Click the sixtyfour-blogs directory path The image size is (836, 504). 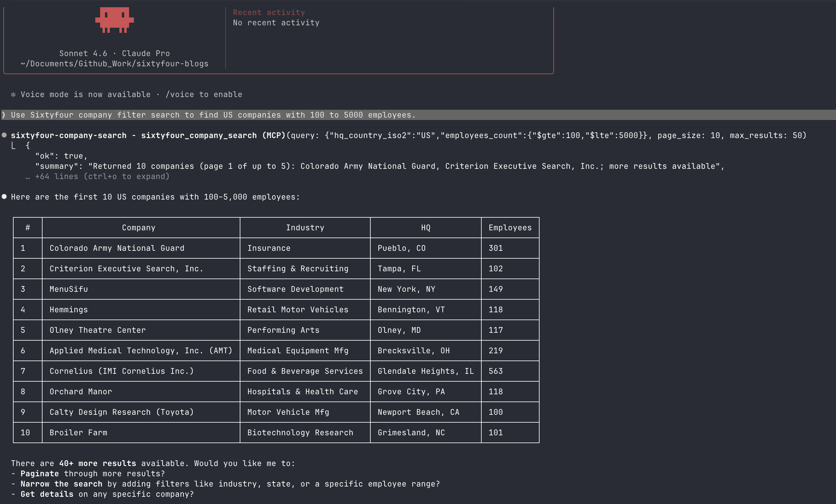[x=114, y=64]
